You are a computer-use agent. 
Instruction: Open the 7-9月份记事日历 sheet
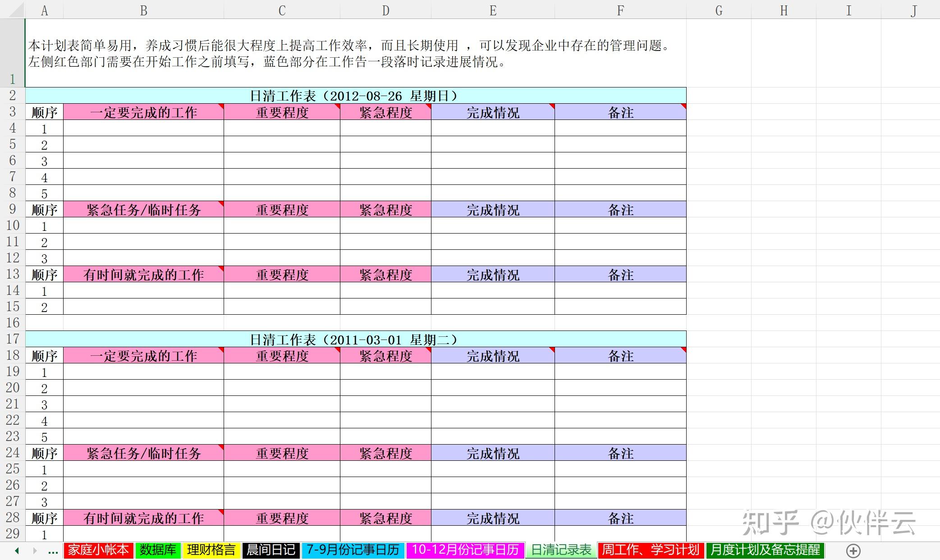click(353, 550)
